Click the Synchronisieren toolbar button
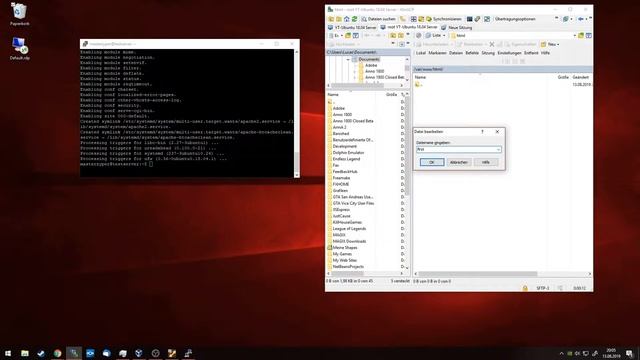 [x=444, y=19]
